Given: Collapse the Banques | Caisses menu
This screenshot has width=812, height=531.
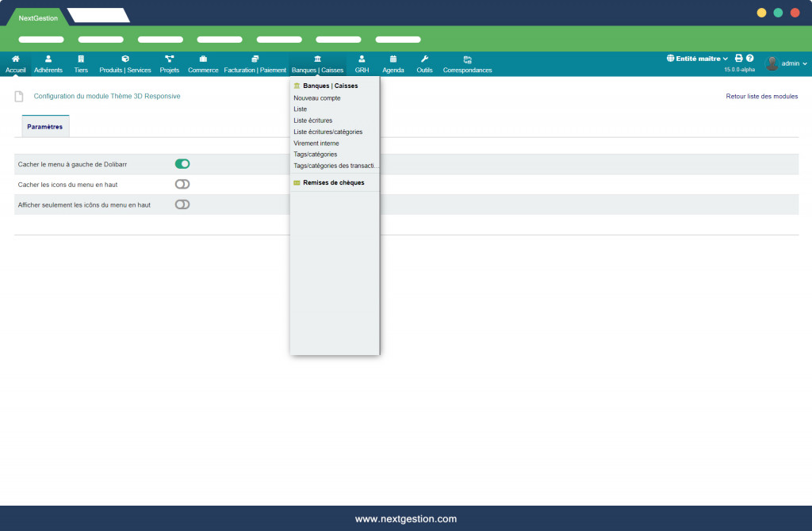Looking at the screenshot, I should pos(317,64).
